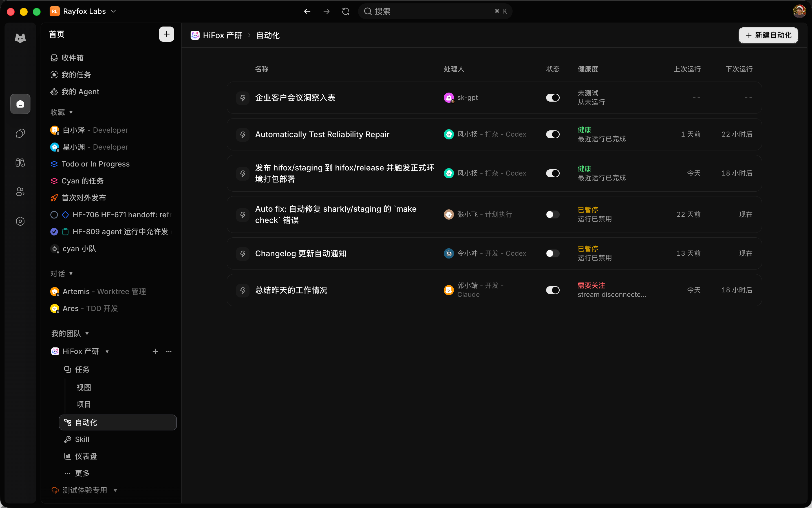The width and height of the screenshot is (812, 508).
Task: Select the home icon in left rail
Action: tap(20, 104)
